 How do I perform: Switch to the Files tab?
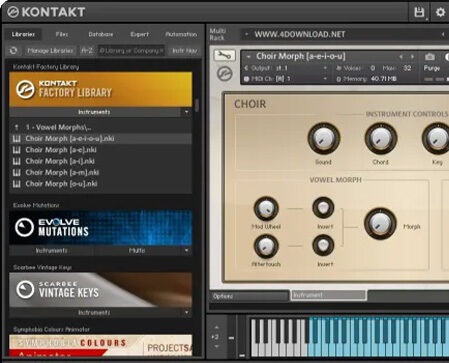point(62,34)
